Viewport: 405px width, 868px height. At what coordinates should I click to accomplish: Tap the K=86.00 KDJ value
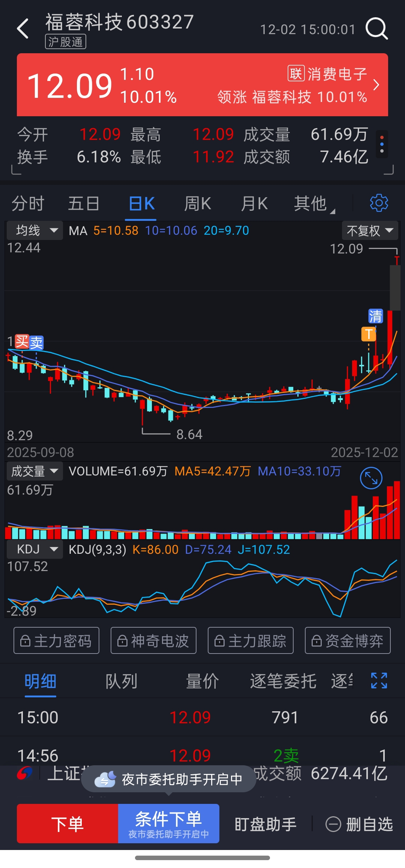[155, 550]
